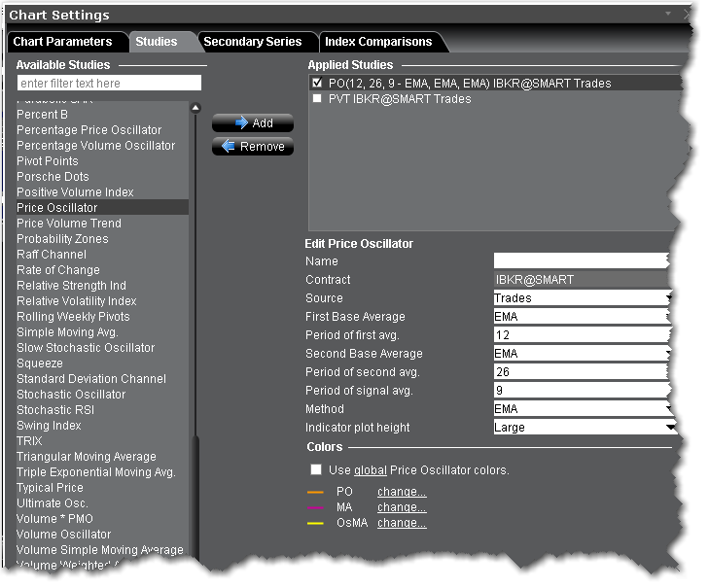
Task: Click the scroll up arrow in studies list
Action: (x=195, y=108)
